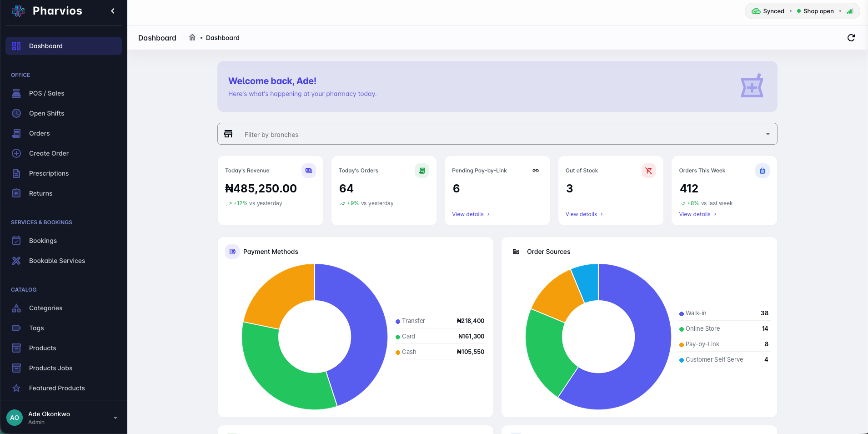Click the AO user avatar
The height and width of the screenshot is (434, 868).
(x=15, y=418)
